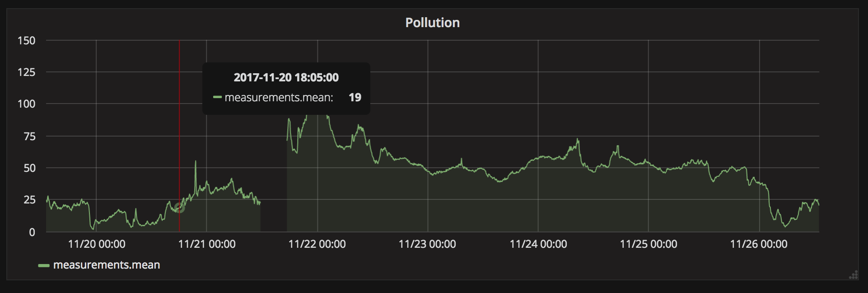Click the 11/20 00:00 x-axis label
Image resolution: width=868 pixels, height=293 pixels.
(97, 244)
